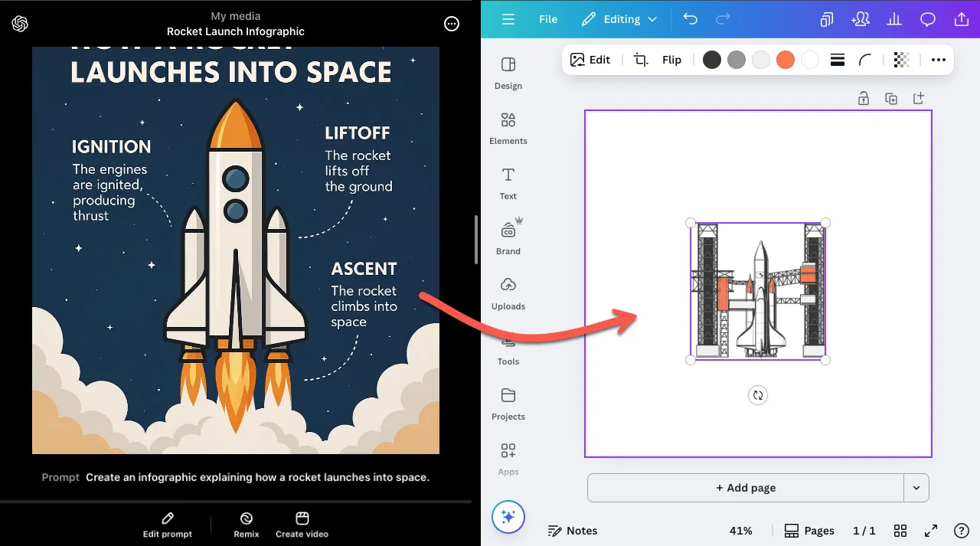Undo the last action
This screenshot has height=546, width=980.
coord(691,19)
